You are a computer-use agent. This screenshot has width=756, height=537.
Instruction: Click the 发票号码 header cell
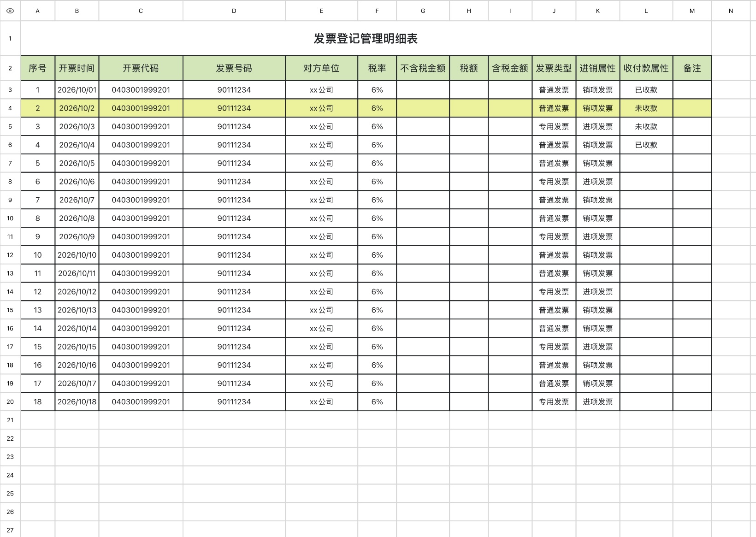(x=234, y=68)
